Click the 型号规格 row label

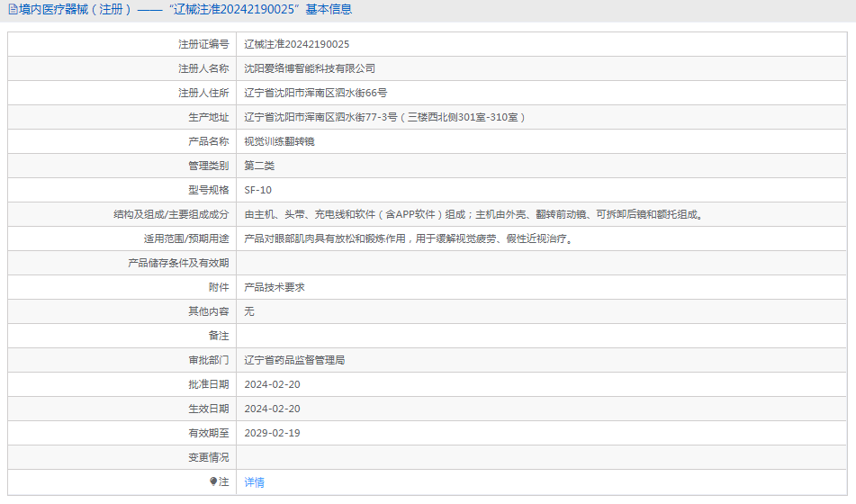point(209,190)
